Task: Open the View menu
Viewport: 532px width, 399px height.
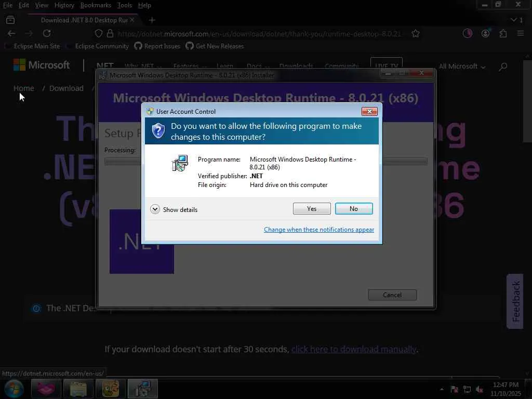Action: 42,5
